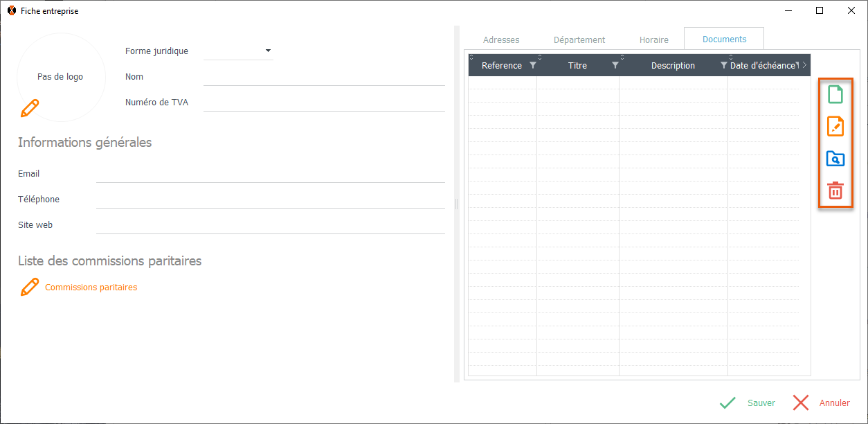Focus the Nom input field
Screen dimensions: 868x424
click(x=324, y=77)
